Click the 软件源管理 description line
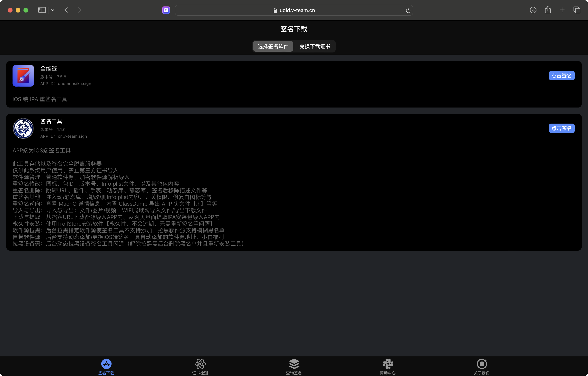The width and height of the screenshot is (588, 376). (71, 177)
